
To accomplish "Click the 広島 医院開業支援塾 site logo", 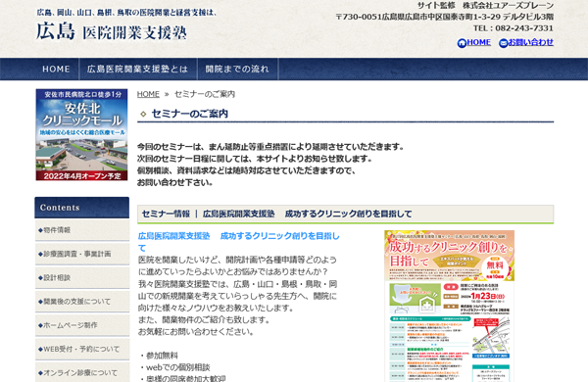I will click(112, 30).
